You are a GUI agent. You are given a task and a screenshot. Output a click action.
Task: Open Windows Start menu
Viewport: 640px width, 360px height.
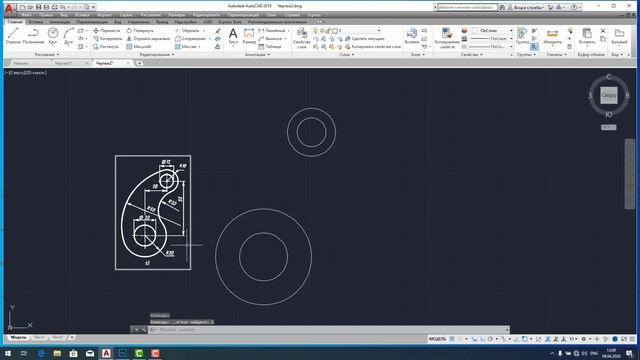click(x=8, y=353)
